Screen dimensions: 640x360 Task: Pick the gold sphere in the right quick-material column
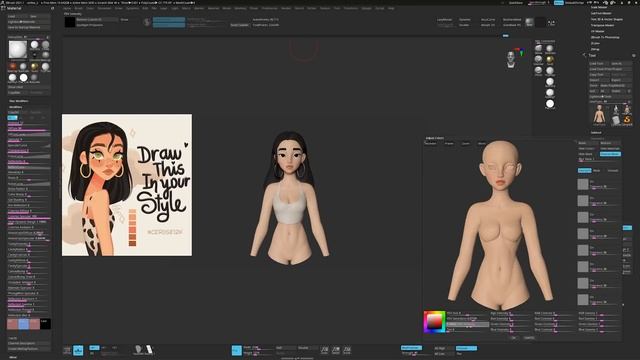tap(550, 60)
